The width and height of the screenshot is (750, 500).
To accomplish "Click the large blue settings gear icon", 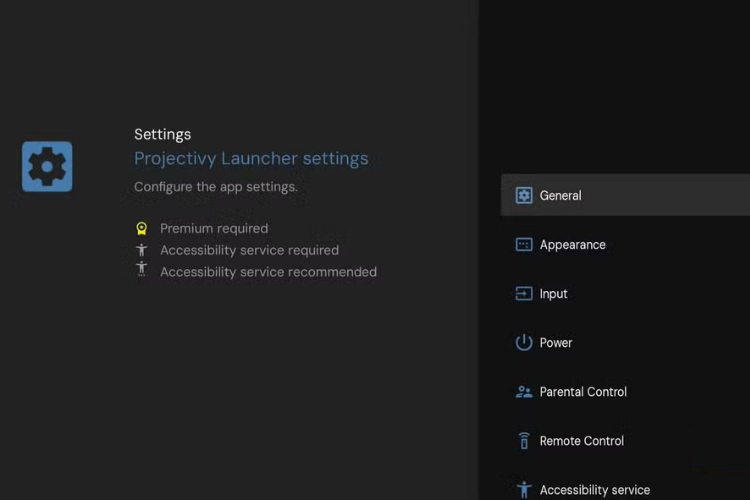I will 47,167.
